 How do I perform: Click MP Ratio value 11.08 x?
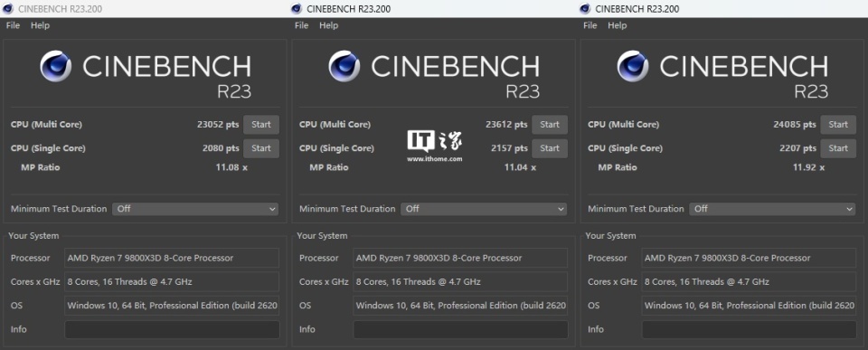[x=231, y=167]
